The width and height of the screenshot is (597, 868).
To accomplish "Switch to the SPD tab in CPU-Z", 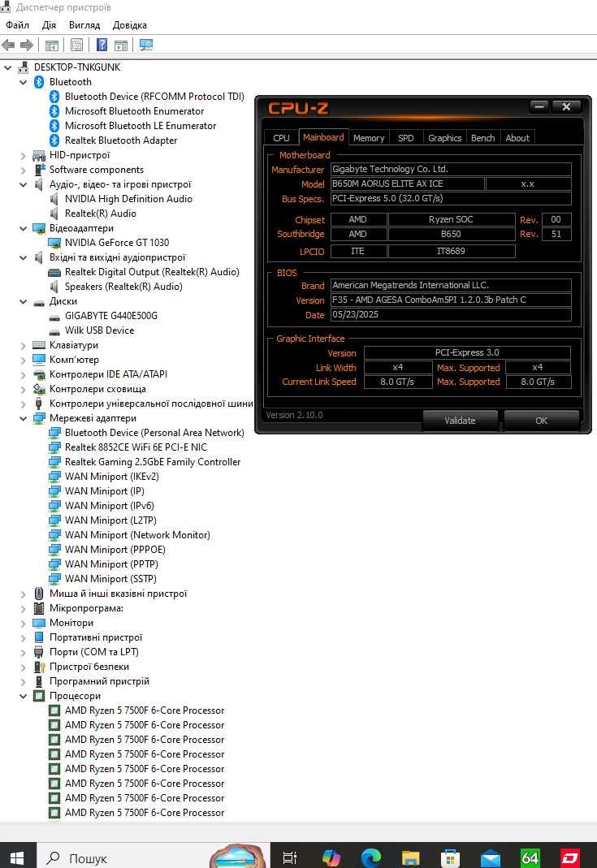I will click(x=406, y=138).
